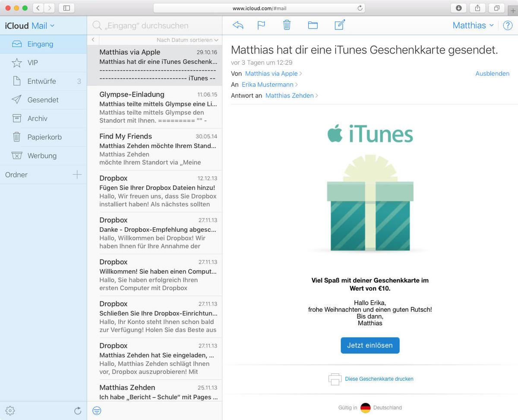Open the Matthias account menu
The height and width of the screenshot is (420, 518).
[x=473, y=25]
